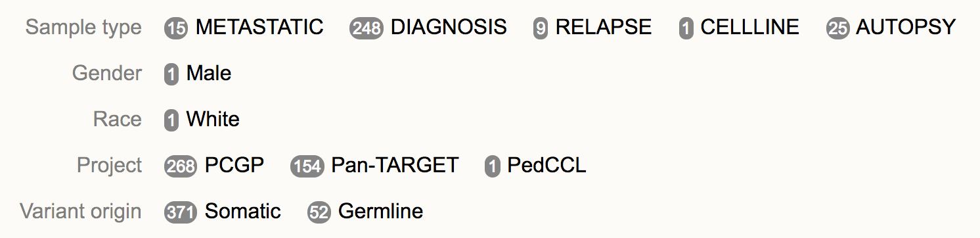Click the 25 count badge for AUTOPSY
980x238 pixels.
[x=838, y=28]
